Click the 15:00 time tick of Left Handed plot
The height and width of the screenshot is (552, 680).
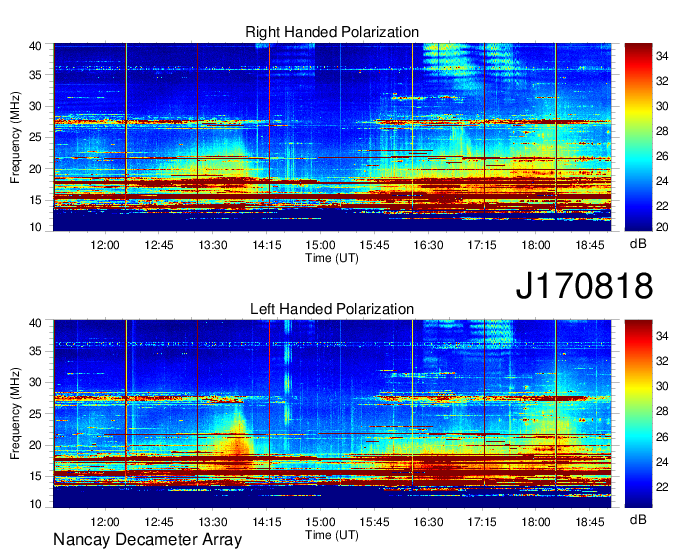pyautogui.click(x=320, y=522)
